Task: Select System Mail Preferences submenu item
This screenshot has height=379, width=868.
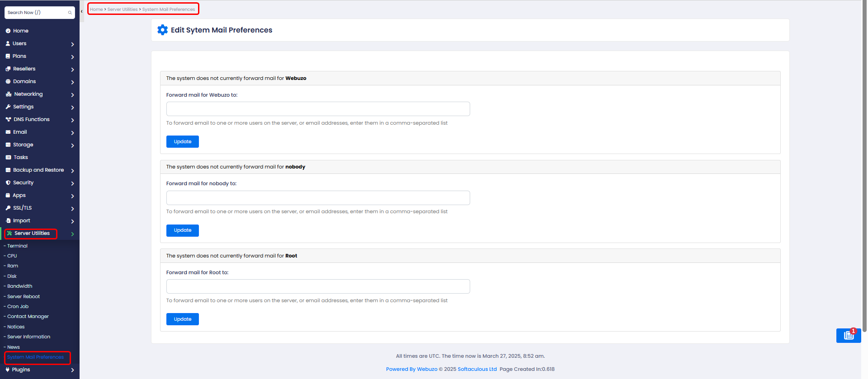Action: point(35,357)
